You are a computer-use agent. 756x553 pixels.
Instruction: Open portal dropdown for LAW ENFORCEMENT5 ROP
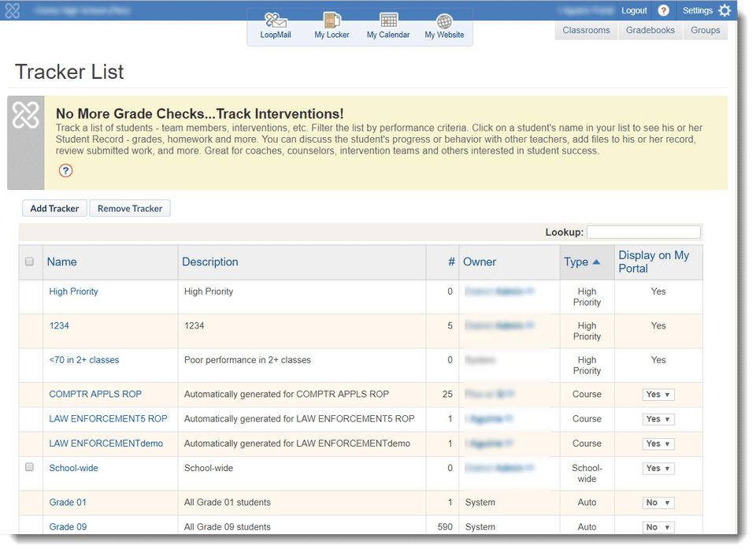(x=658, y=419)
